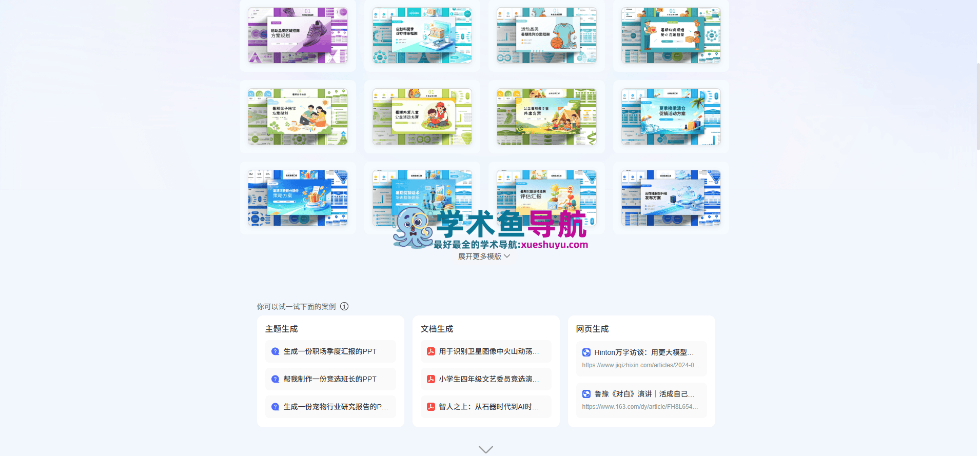The width and height of the screenshot is (980, 456).
Task: Click the 主题生成 heading
Action: (281, 329)
